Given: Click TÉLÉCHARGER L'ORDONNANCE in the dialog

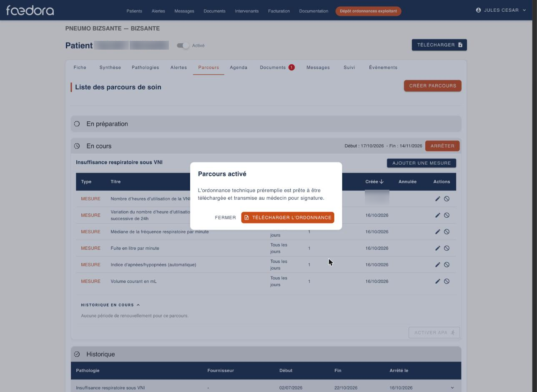Looking at the screenshot, I should click(x=288, y=218).
